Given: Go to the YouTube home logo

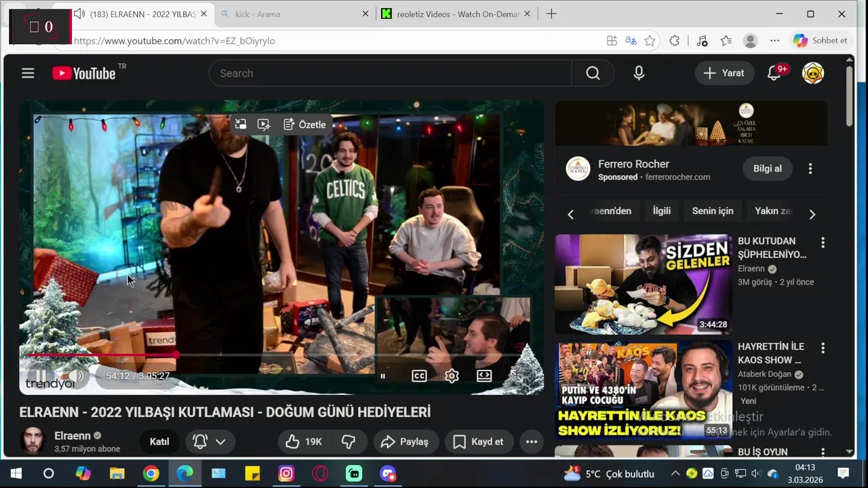Looking at the screenshot, I should pyautogui.click(x=84, y=73).
